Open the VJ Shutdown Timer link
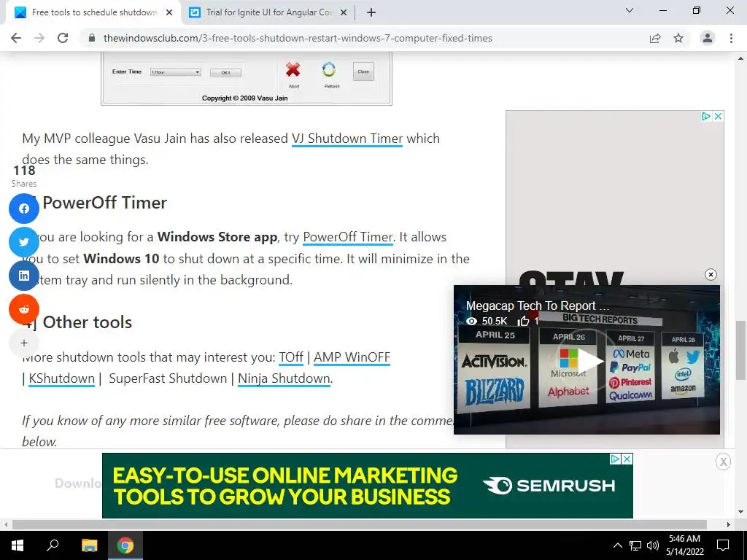The width and height of the screenshot is (747, 560). (347, 139)
